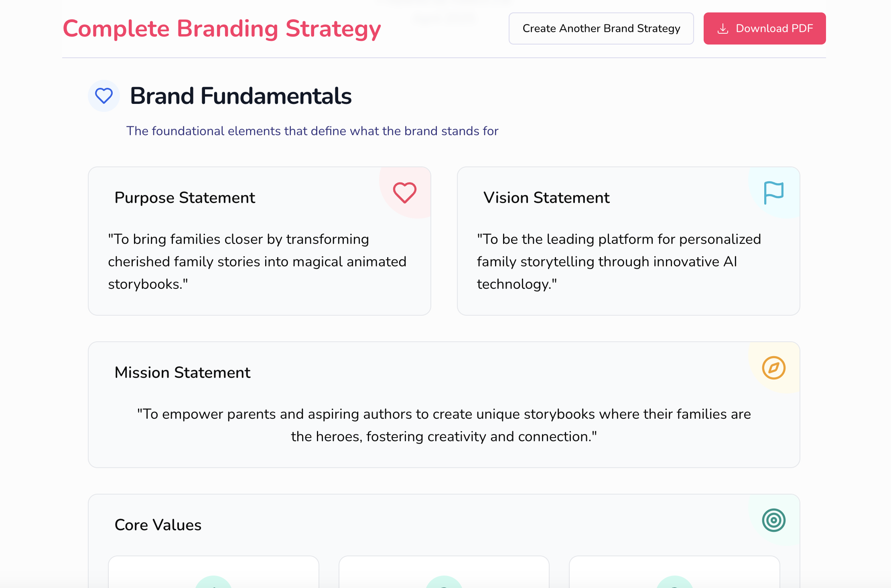891x588 pixels.
Task: Click the download arrow icon
Action: pyautogui.click(x=723, y=28)
